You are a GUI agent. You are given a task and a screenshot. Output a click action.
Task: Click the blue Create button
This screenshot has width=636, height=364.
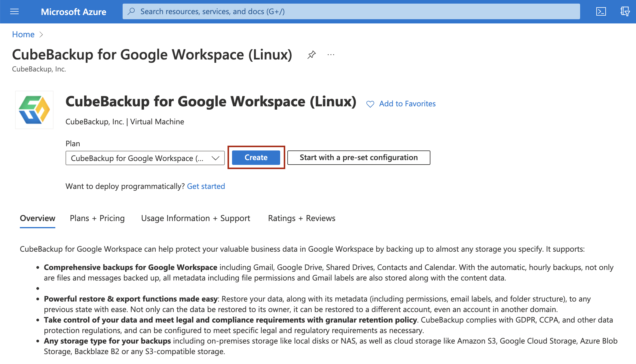(256, 157)
